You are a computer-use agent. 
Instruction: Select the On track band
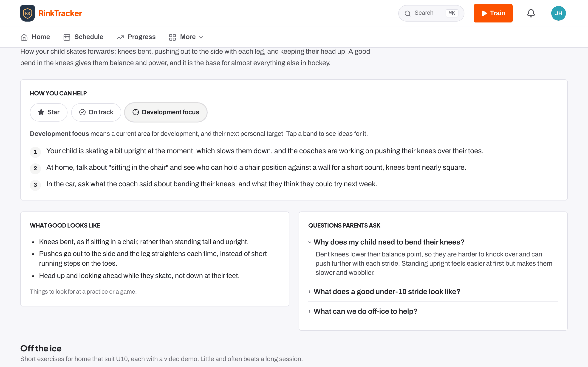point(96,112)
